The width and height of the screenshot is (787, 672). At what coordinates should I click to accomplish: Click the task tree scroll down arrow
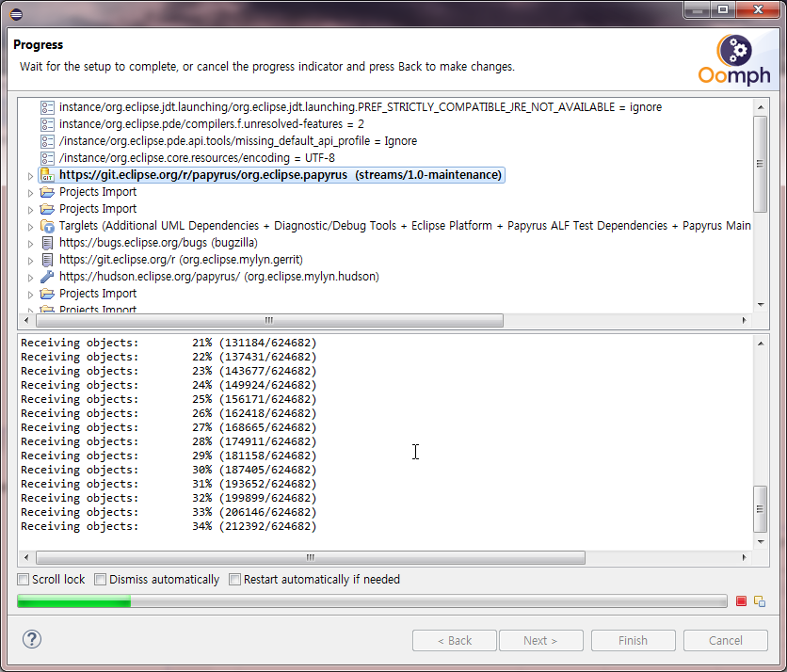coord(761,305)
